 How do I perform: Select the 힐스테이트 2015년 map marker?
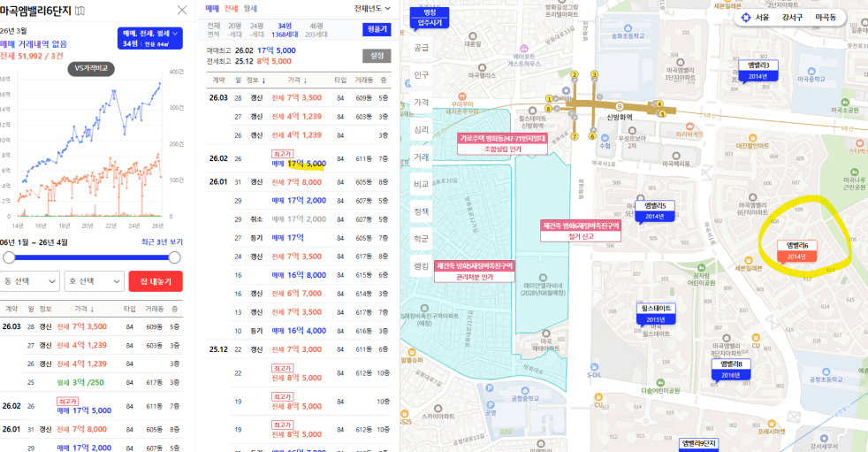[655, 313]
